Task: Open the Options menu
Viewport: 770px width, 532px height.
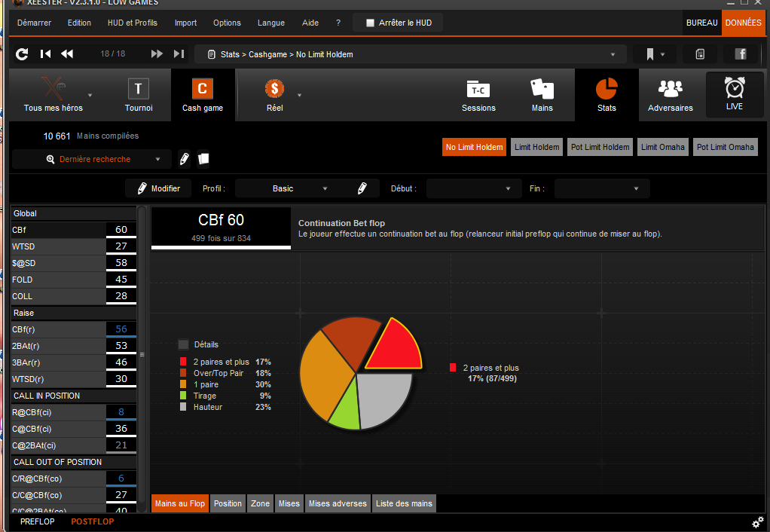Action: pos(227,23)
